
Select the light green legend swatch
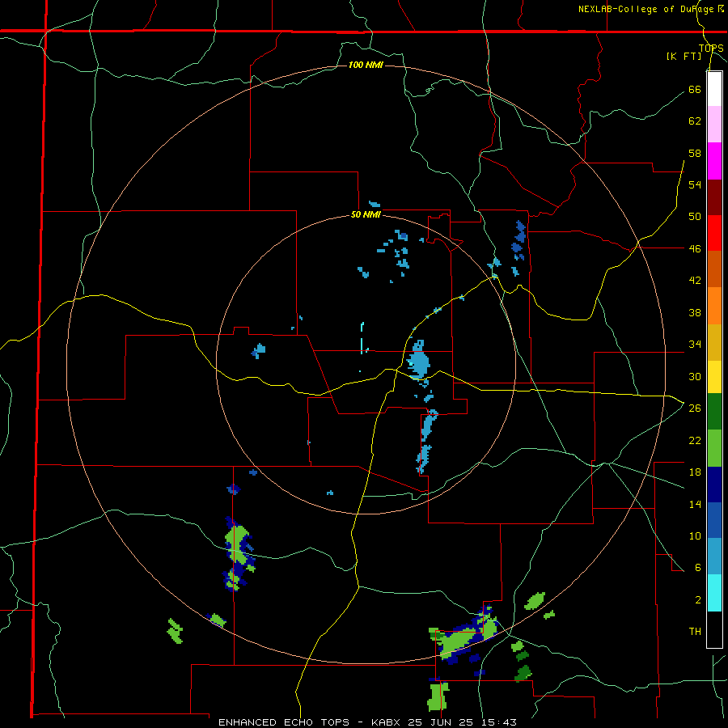coord(714,448)
